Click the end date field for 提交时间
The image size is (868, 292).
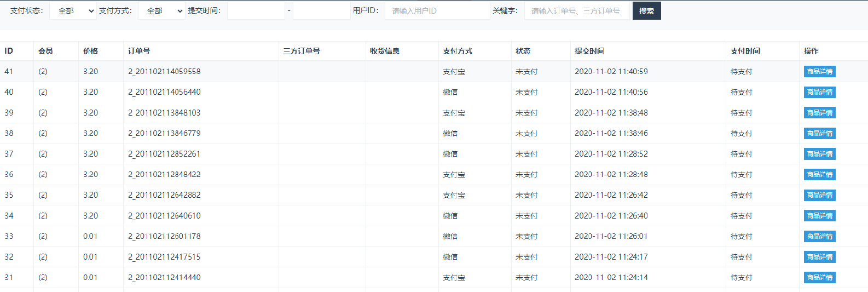321,11
